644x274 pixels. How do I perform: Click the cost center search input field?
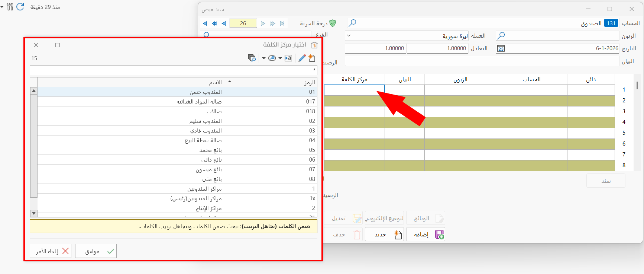tap(174, 70)
